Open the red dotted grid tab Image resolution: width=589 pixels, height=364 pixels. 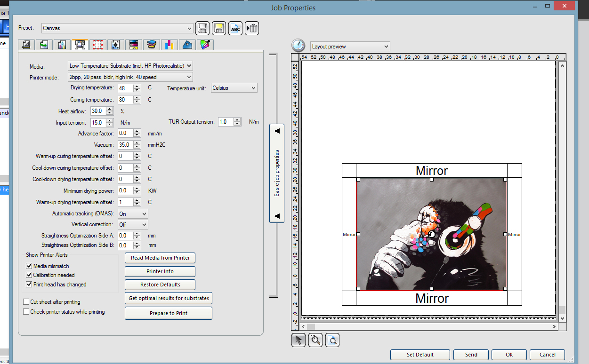pyautogui.click(x=97, y=45)
